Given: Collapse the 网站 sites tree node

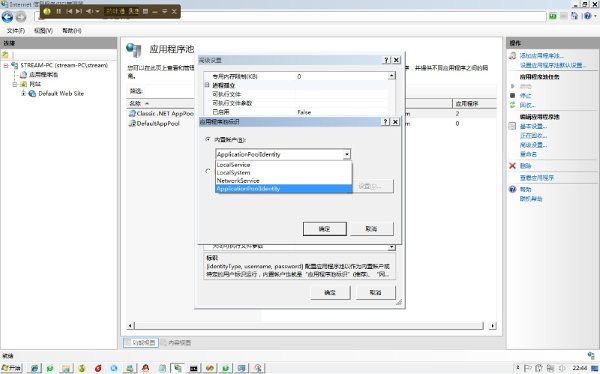Looking at the screenshot, I should [15, 84].
